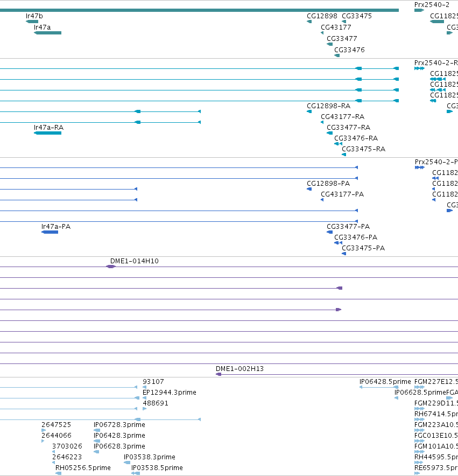458x476 pixels.
Task: Select the Ir47a gene feature label
Action: [42, 27]
